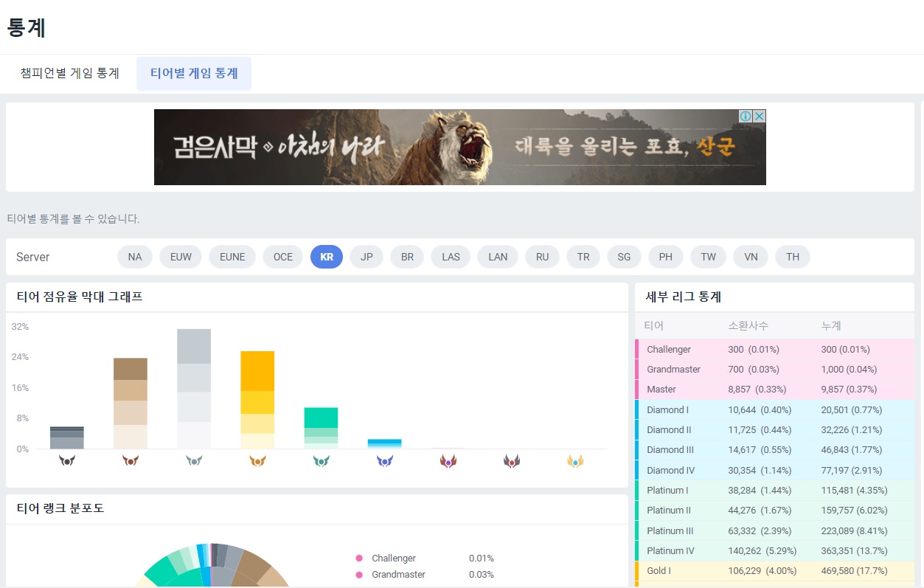Click the Grandmaster row in league table
This screenshot has height=588, width=924.
tap(774, 369)
